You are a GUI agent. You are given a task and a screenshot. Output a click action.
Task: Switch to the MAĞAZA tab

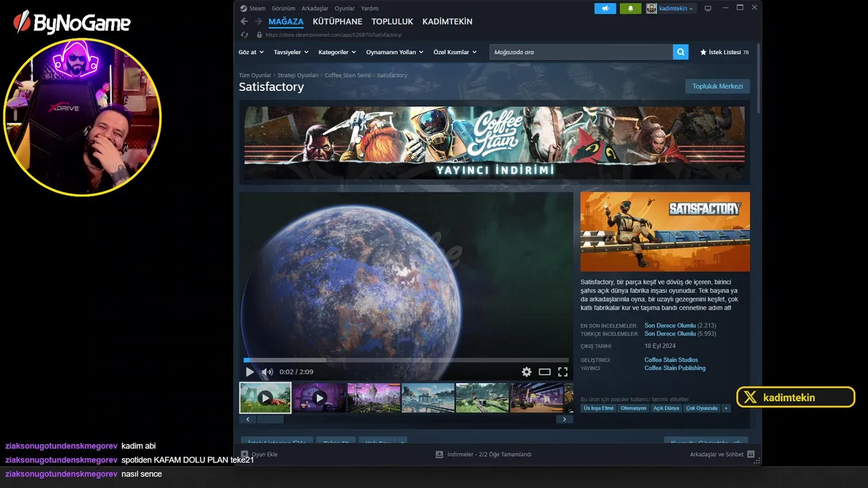click(x=286, y=22)
